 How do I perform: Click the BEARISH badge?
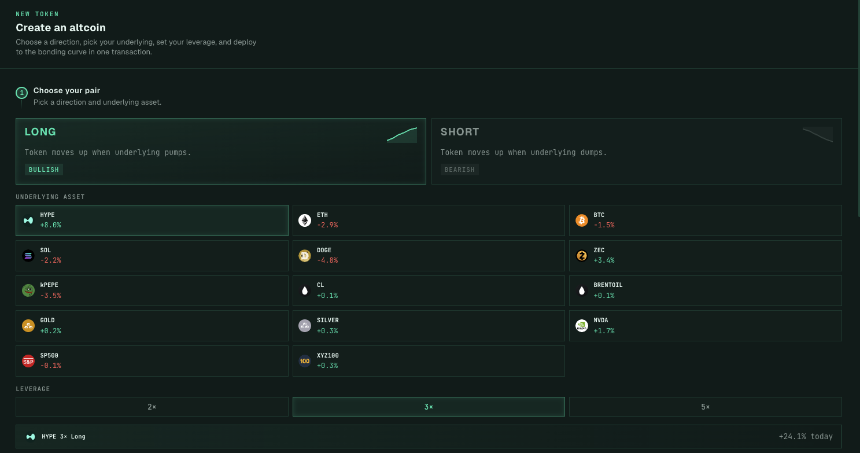460,169
